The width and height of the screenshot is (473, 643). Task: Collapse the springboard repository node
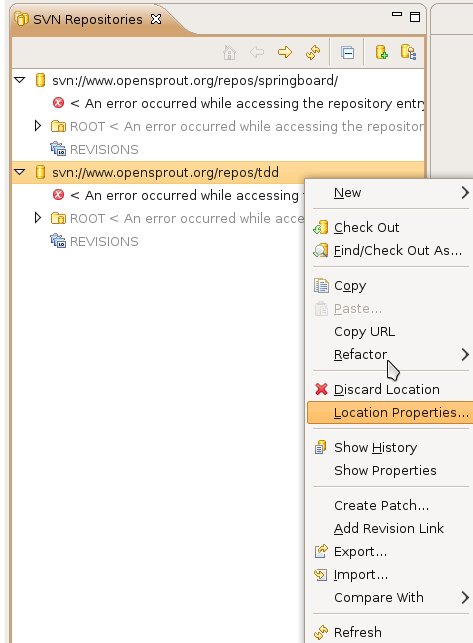[x=20, y=80]
